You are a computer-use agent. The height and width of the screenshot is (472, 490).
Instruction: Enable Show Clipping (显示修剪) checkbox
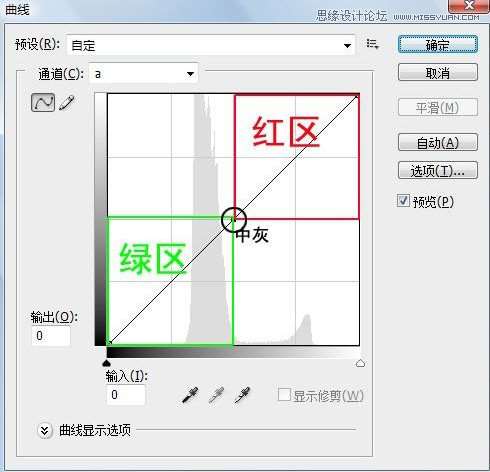[x=284, y=395]
